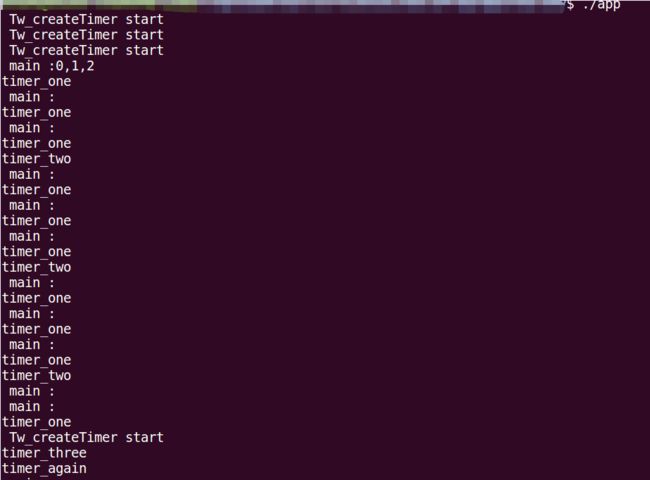Click the first timer_two output line
The image size is (650, 480).
click(x=36, y=159)
